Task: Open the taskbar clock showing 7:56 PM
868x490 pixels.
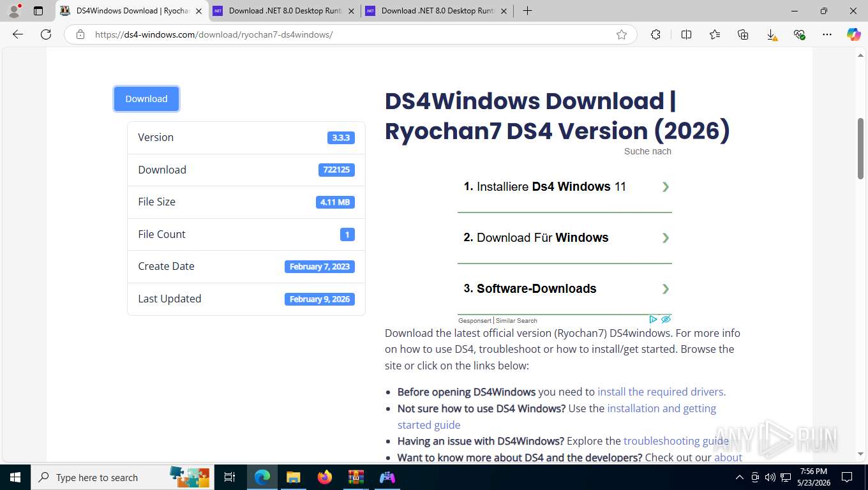Action: [x=813, y=477]
